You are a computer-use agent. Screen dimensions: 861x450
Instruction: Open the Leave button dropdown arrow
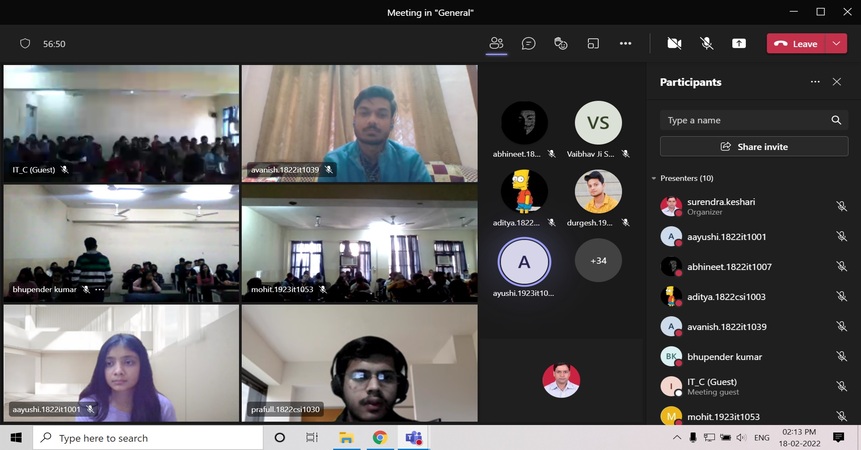837,44
